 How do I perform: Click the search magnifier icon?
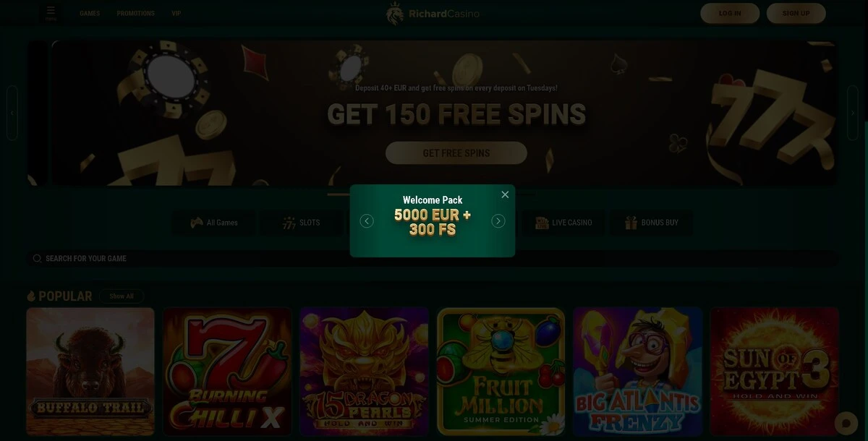37,259
